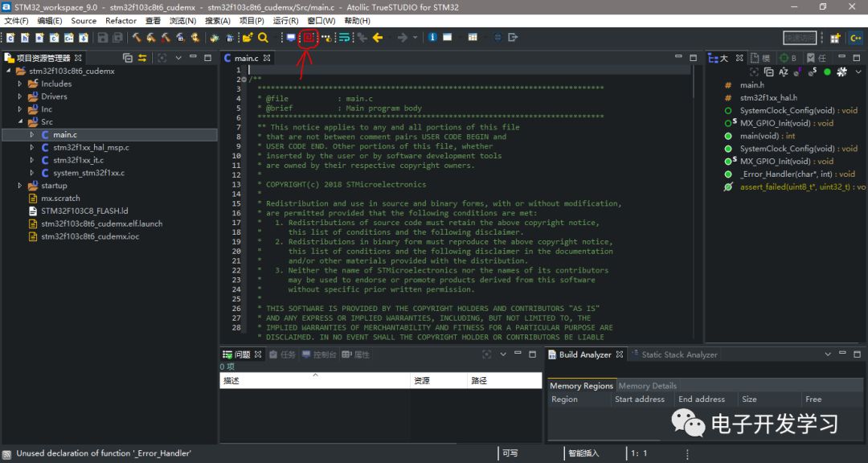This screenshot has width=868, height=463.
Task: Close the main.c editor tab
Action: click(267, 58)
